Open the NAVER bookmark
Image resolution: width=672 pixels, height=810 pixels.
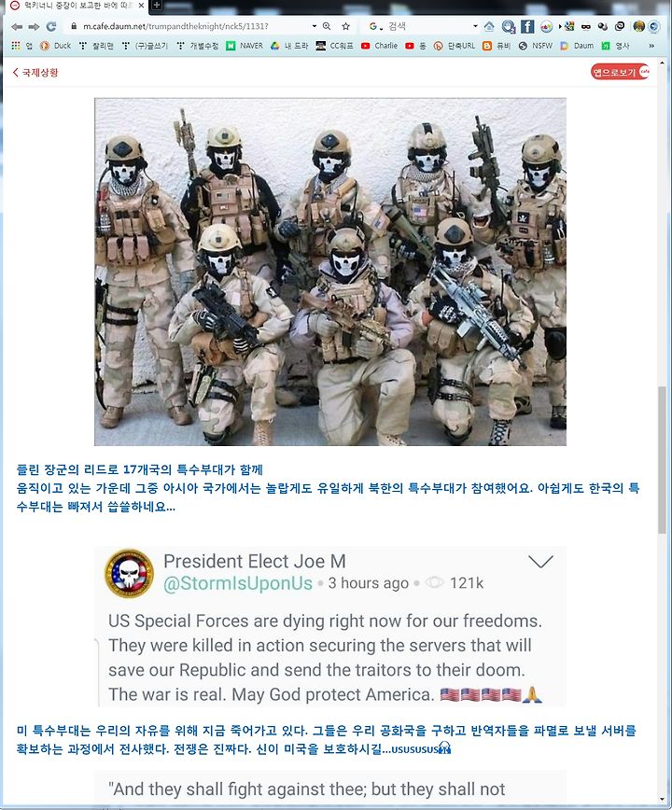tap(245, 46)
